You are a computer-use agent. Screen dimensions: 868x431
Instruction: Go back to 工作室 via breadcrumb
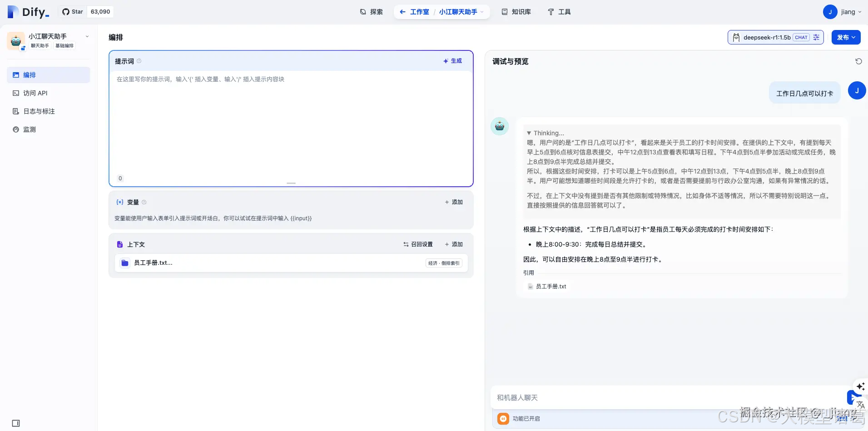tap(419, 12)
